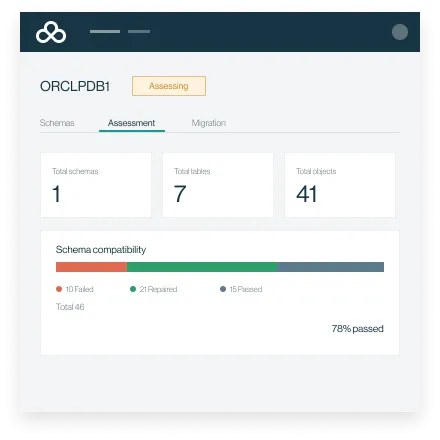The height and width of the screenshot is (440, 440).
Task: Click the 78% passed text
Action: click(358, 329)
